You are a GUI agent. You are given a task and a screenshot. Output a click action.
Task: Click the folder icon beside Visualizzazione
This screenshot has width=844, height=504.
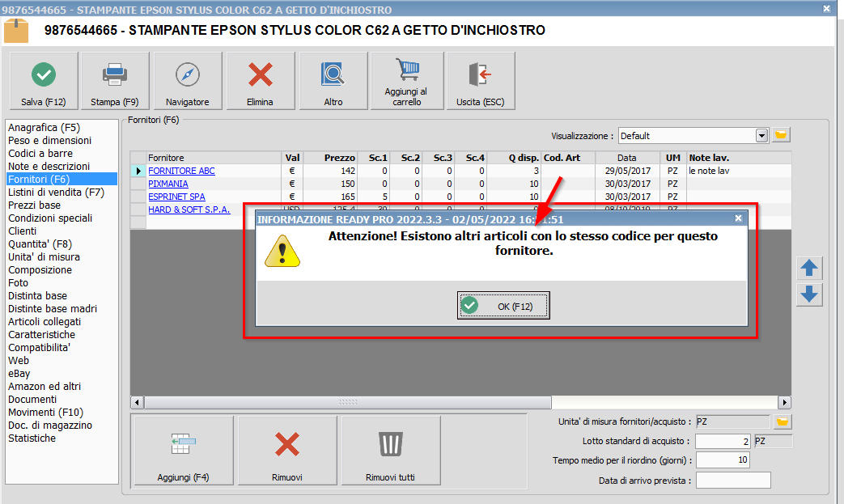click(781, 135)
